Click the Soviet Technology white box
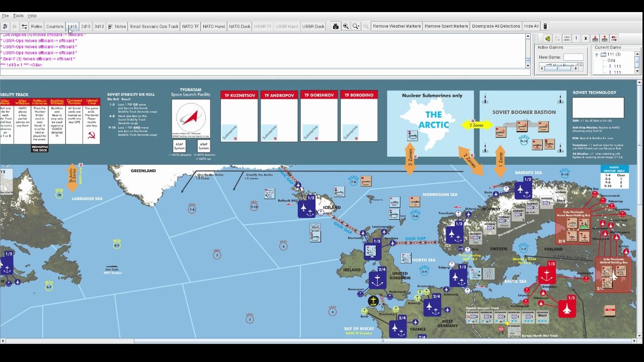The width and height of the screenshot is (644, 362). pos(598,108)
